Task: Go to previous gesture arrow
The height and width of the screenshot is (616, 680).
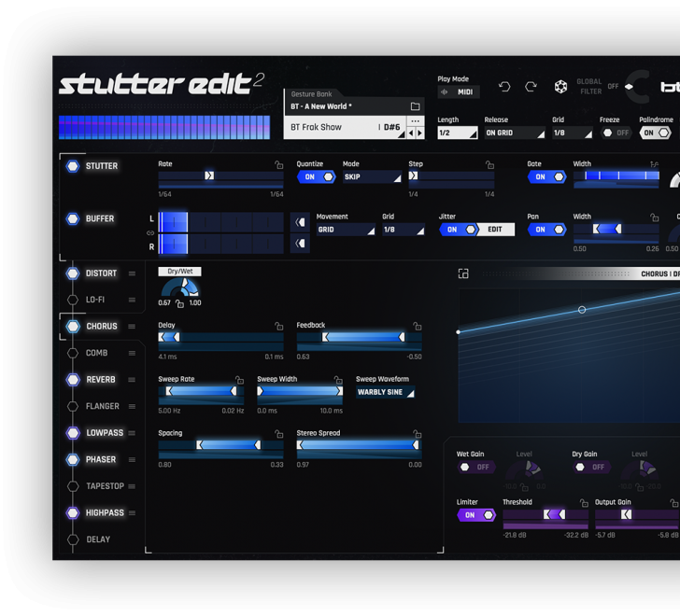Action: [x=411, y=133]
